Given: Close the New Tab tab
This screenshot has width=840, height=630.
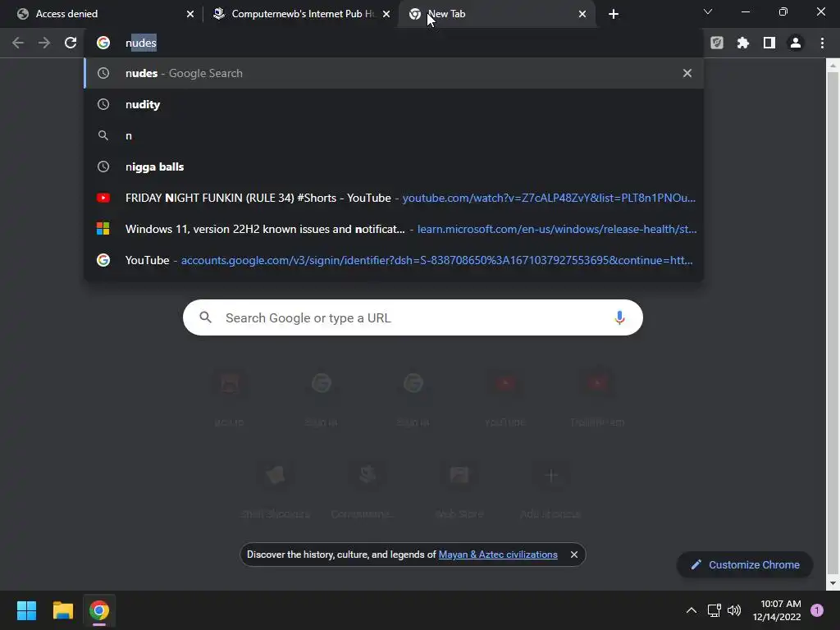Looking at the screenshot, I should tap(582, 14).
